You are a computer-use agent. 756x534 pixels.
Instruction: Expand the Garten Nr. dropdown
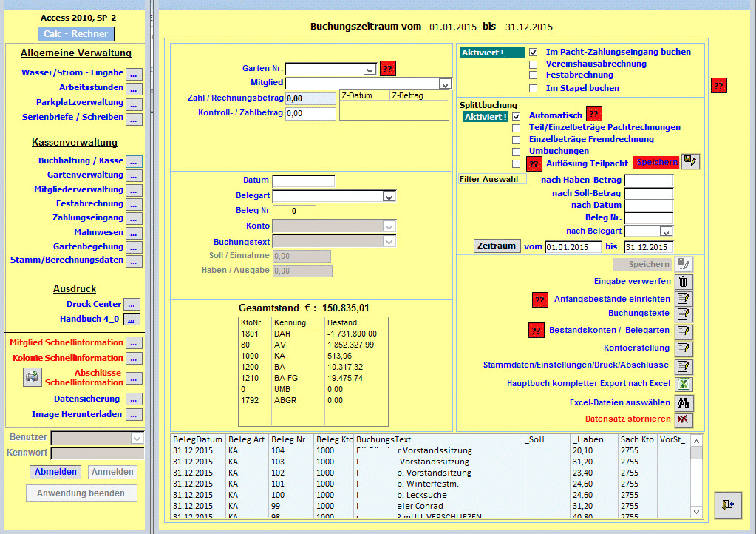tap(370, 70)
